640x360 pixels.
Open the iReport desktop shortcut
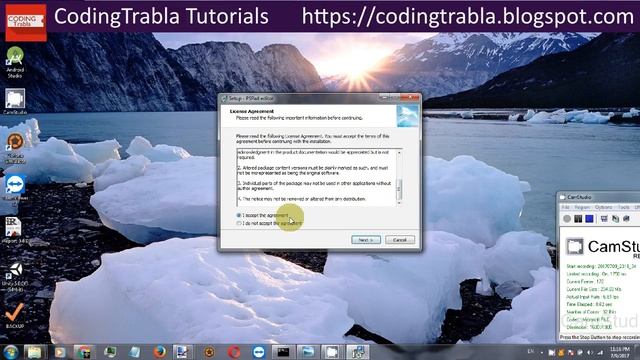[x=14, y=231]
